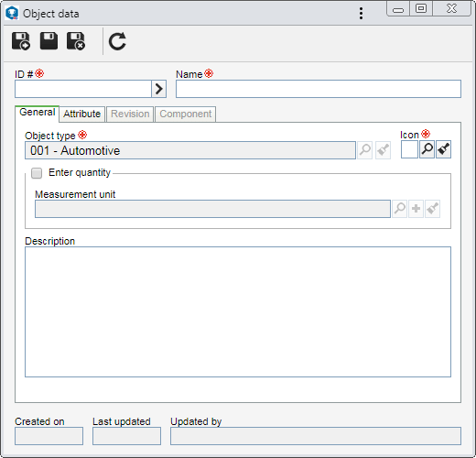The height and width of the screenshot is (458, 476).
Task: Enable the Enter quantity checkbox
Action: coord(37,173)
